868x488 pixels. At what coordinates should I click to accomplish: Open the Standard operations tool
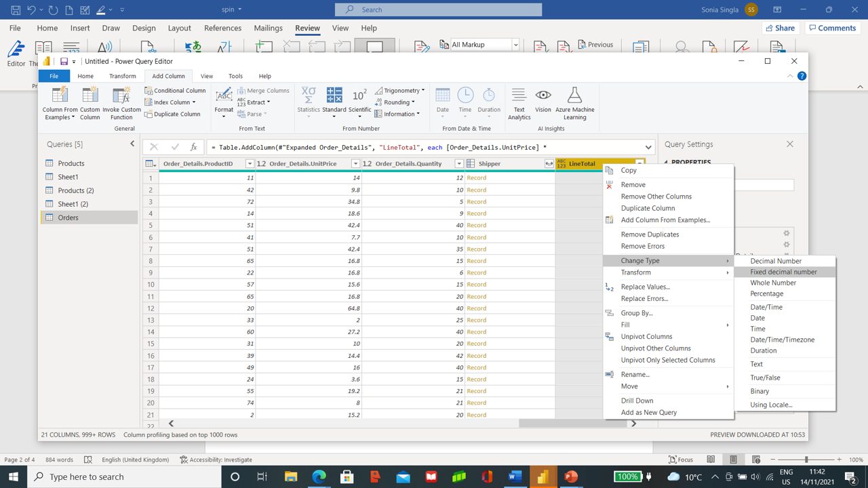pos(334,102)
